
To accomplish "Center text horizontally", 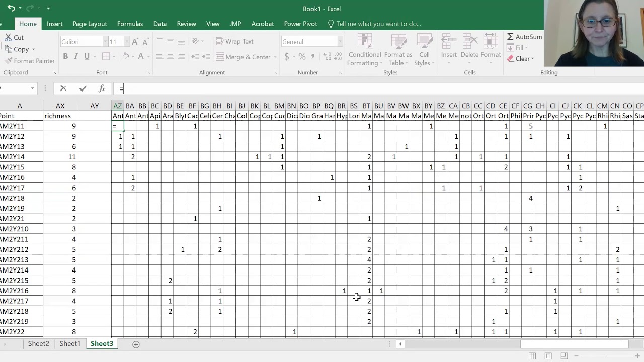I will click(x=171, y=57).
